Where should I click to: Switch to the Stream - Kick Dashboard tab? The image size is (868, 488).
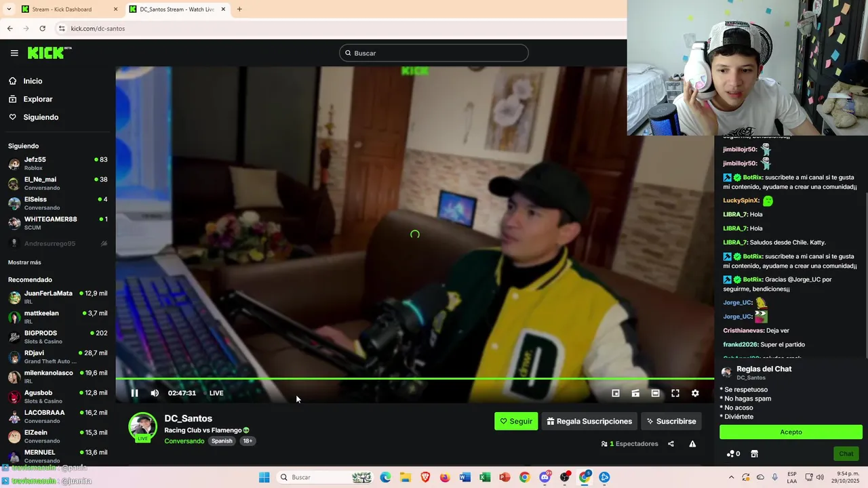pyautogui.click(x=68, y=9)
